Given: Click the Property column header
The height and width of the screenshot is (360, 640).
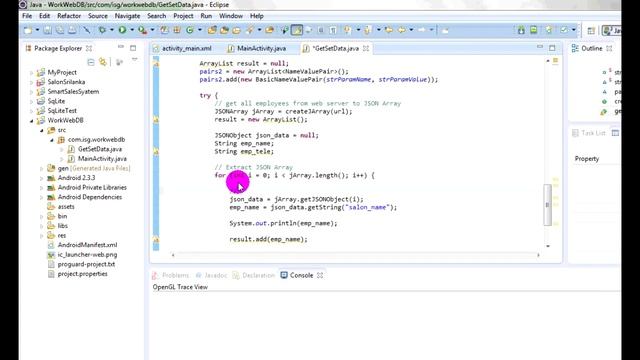Looking at the screenshot, I should 587,159.
